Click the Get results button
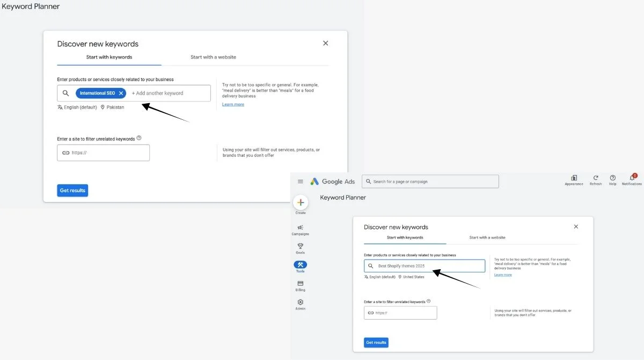Screen dimensions: 644x360 (72, 190)
